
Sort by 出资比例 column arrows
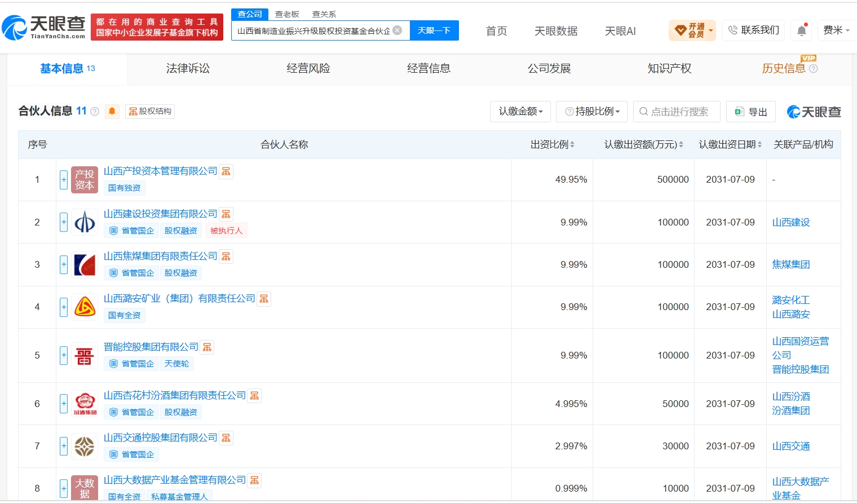(572, 145)
